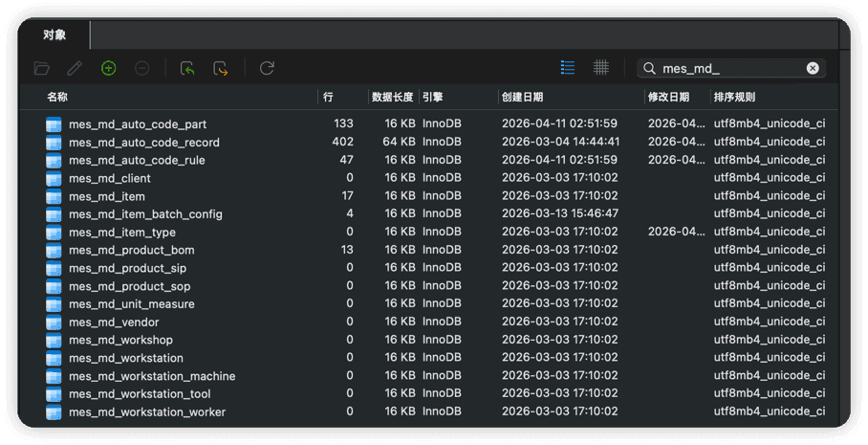Image resolution: width=868 pixels, height=445 pixels.
Task: Click the open table folder icon
Action: (41, 68)
